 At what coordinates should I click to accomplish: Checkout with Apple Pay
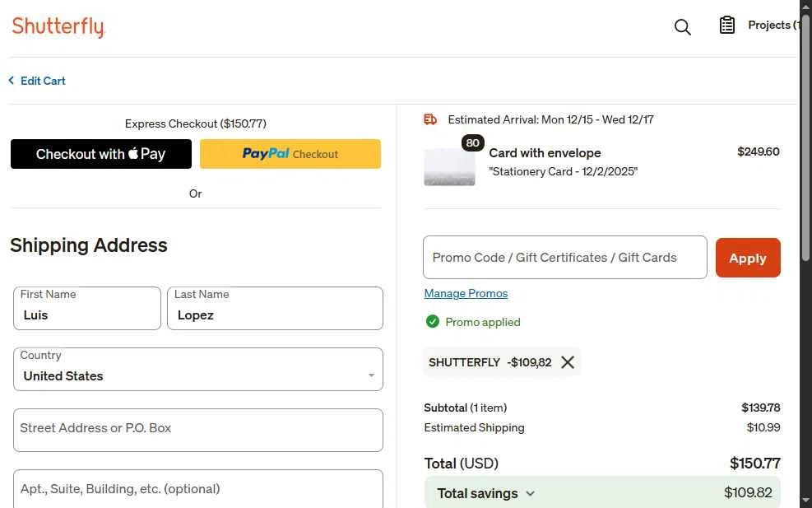pos(101,154)
